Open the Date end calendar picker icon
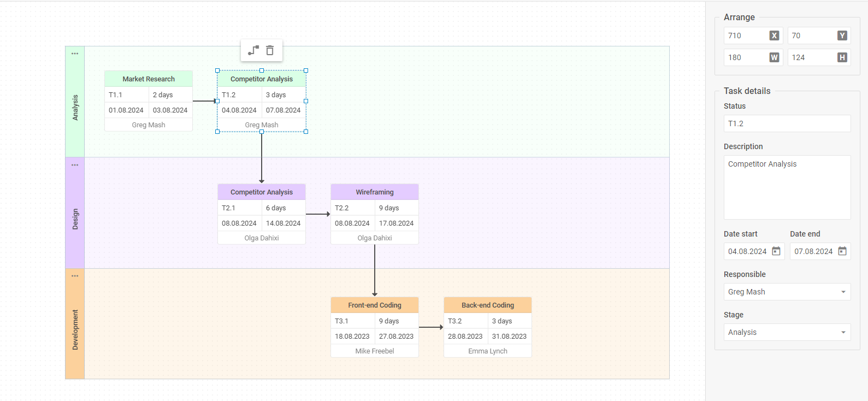The height and width of the screenshot is (401, 868). 842,251
